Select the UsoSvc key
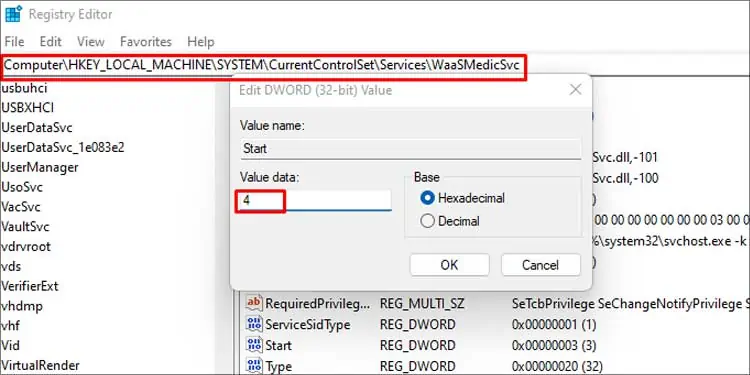Viewport: 750px width, 375px height. click(x=22, y=187)
